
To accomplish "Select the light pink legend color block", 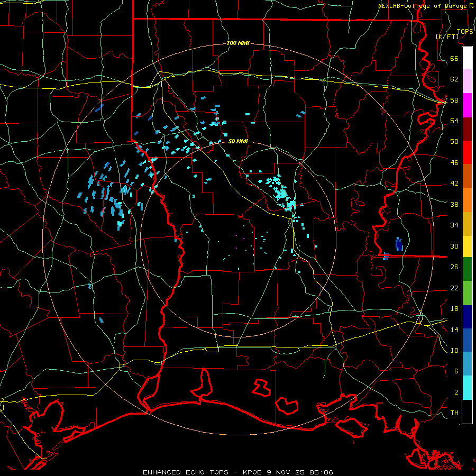I will (467, 81).
